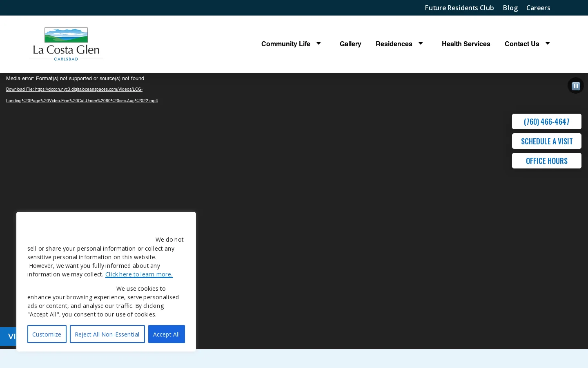The width and height of the screenshot is (588, 368).
Task: Open the Gallery page
Action: (350, 44)
